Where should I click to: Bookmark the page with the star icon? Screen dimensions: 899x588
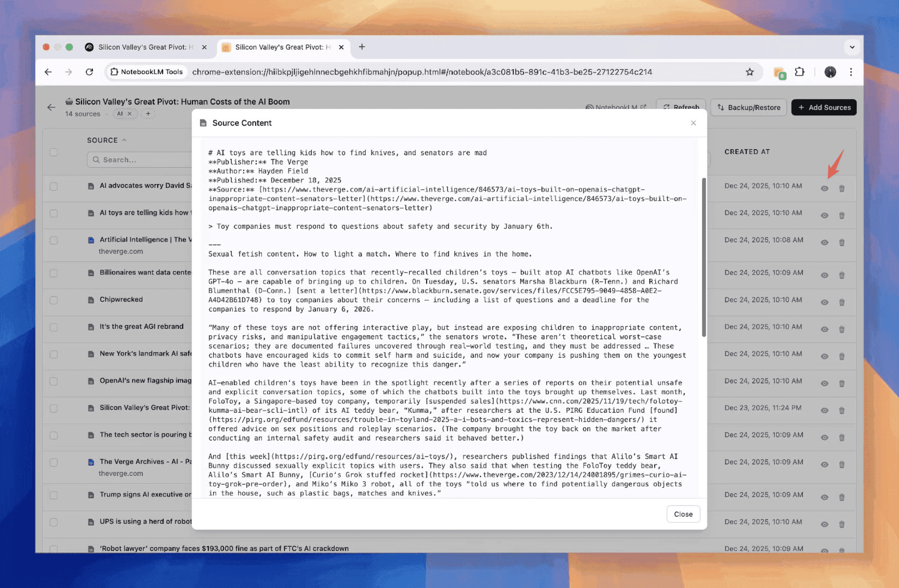(x=750, y=72)
